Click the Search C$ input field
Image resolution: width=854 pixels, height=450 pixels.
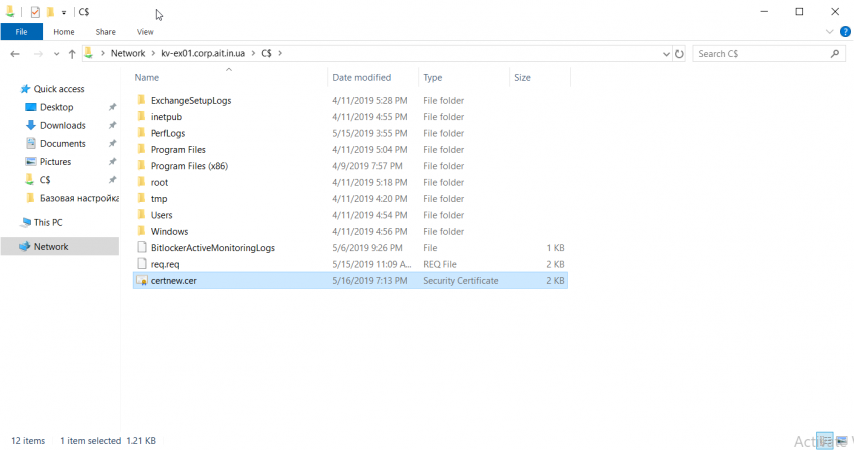tap(762, 54)
